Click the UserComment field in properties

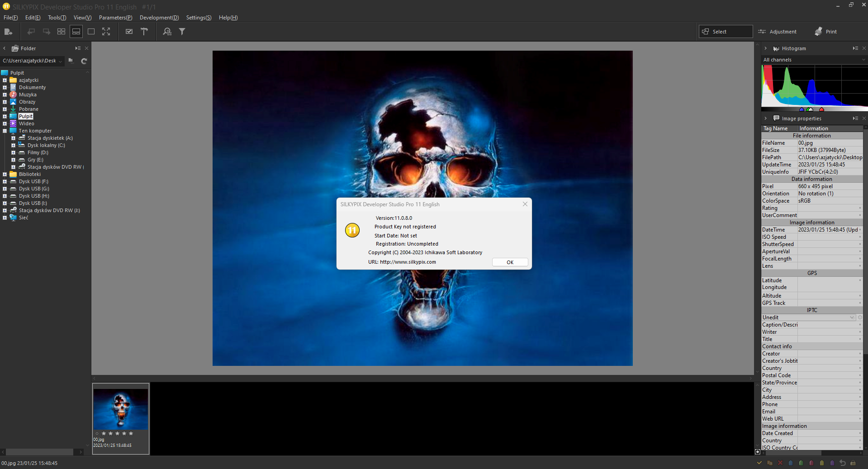[x=830, y=215]
